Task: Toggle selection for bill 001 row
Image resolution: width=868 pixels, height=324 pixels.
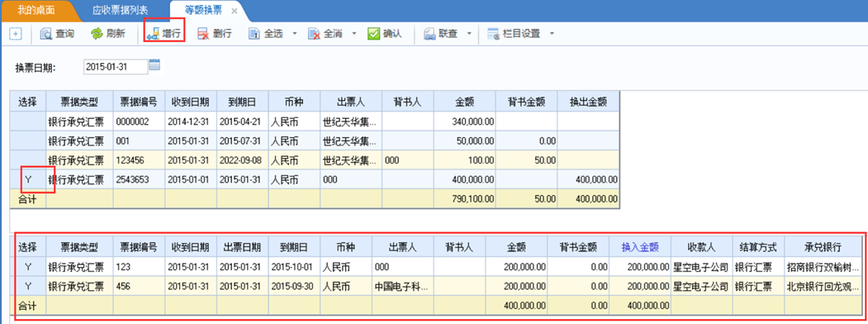Action: point(28,141)
